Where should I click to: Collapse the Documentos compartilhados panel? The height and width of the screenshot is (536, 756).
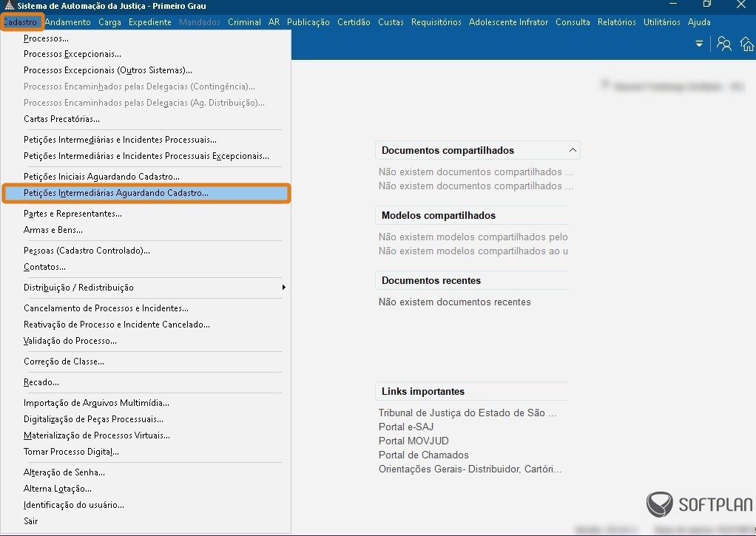click(x=573, y=150)
